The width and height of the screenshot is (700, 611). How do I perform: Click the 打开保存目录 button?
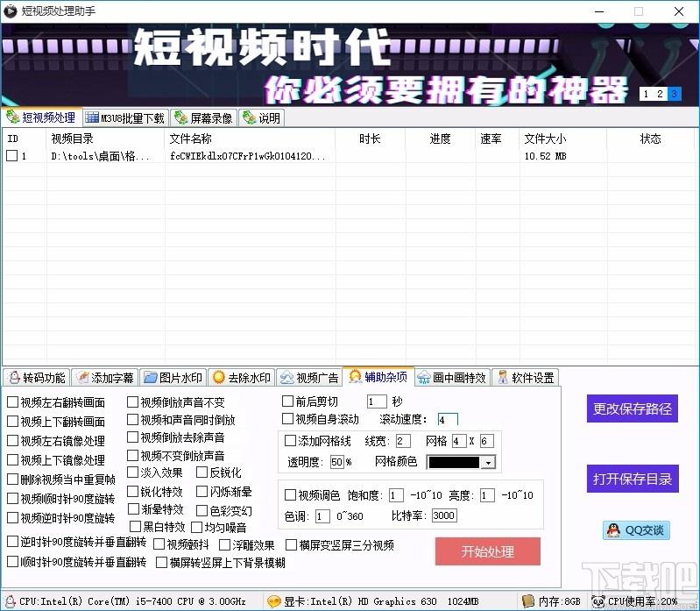coord(633,479)
